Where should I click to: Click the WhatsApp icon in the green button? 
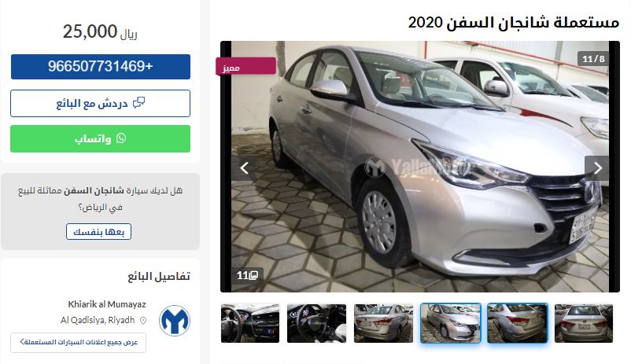[121, 138]
